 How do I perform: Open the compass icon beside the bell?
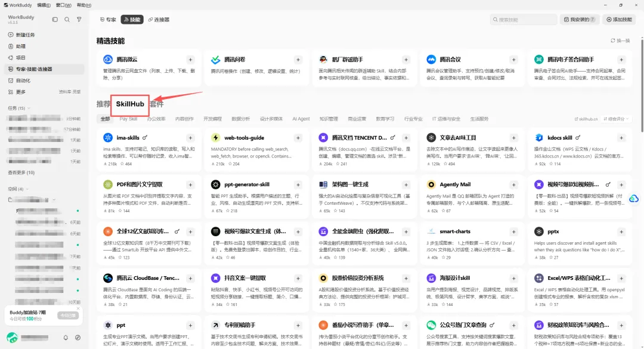[x=78, y=338]
